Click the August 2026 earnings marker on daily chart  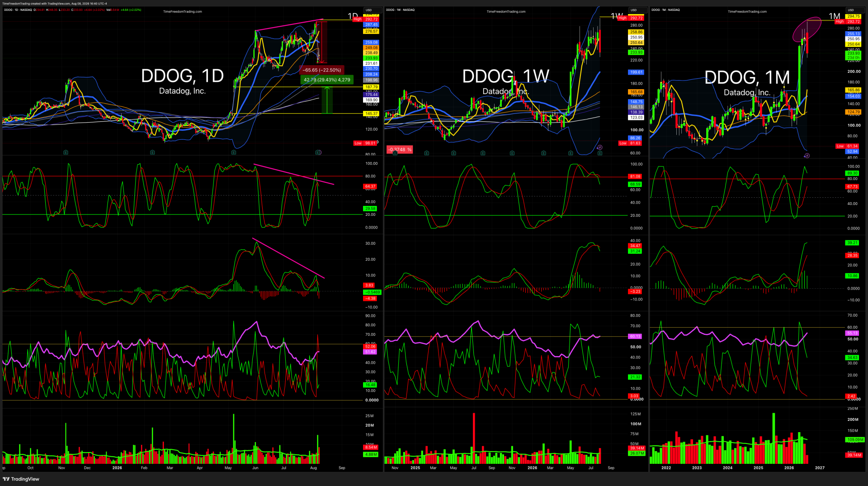pyautogui.click(x=318, y=152)
